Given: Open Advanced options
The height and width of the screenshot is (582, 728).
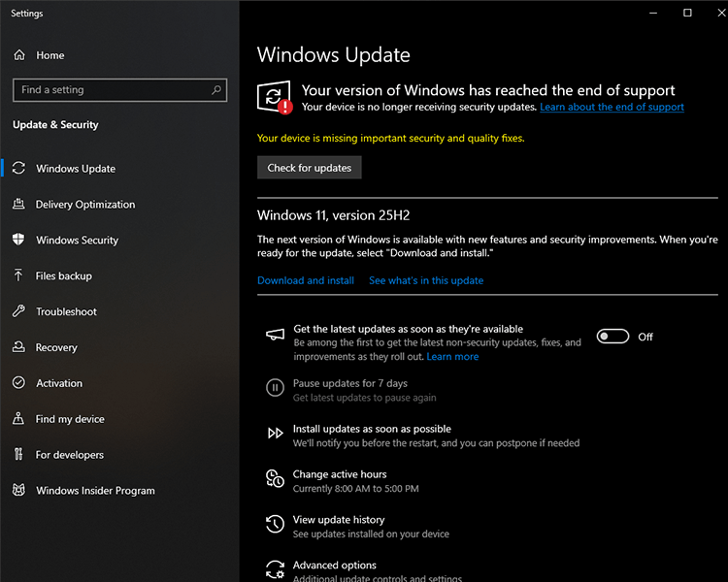Looking at the screenshot, I should pos(334,566).
